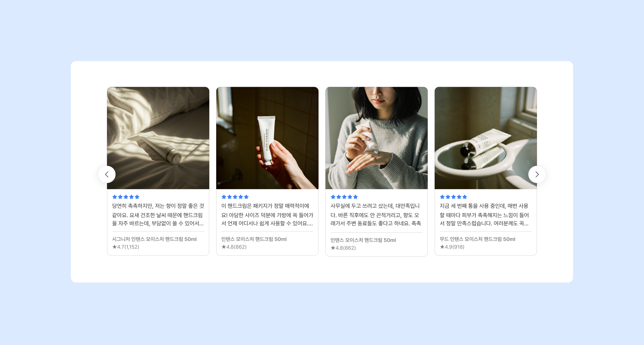Read review text starting 사무실에 두고 쓰려고
644x345 pixels.
pos(376,215)
